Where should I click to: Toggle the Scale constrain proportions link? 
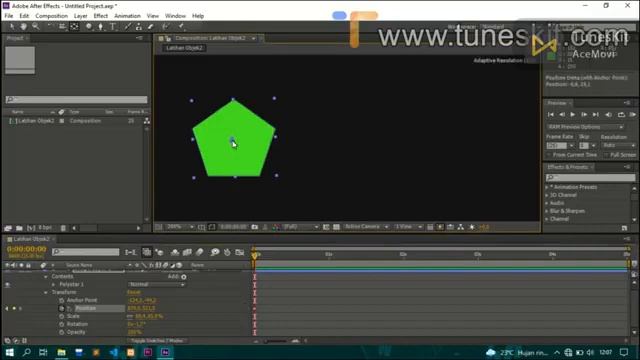(x=130, y=316)
